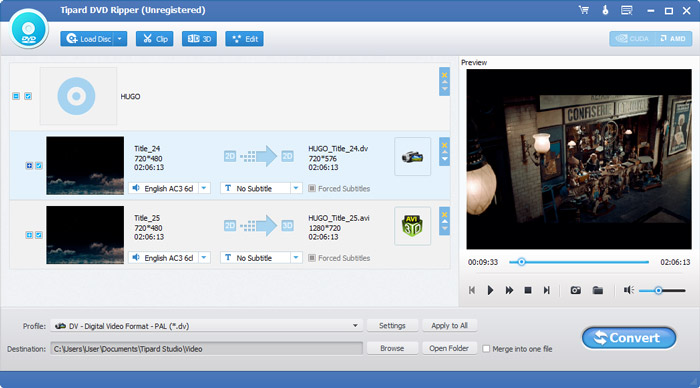Screen dimensions: 700x388
Task: Open the Load Disc dropdown arrow
Action: tap(120, 39)
